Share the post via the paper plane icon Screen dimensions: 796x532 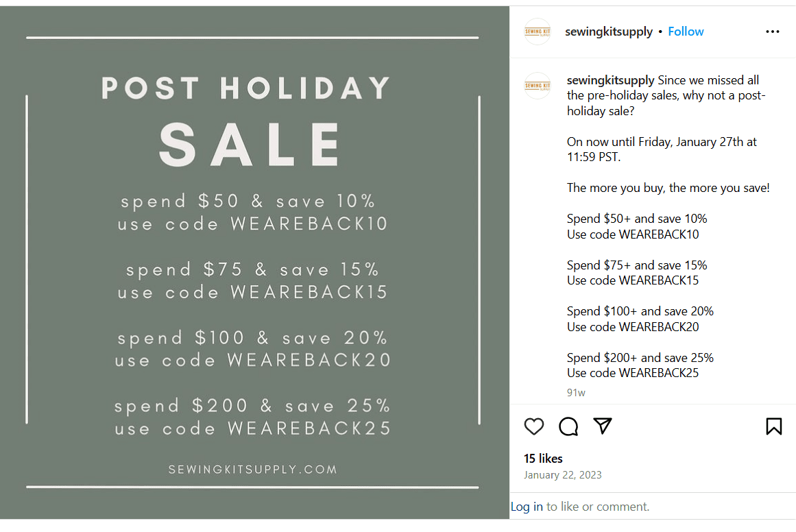[603, 426]
